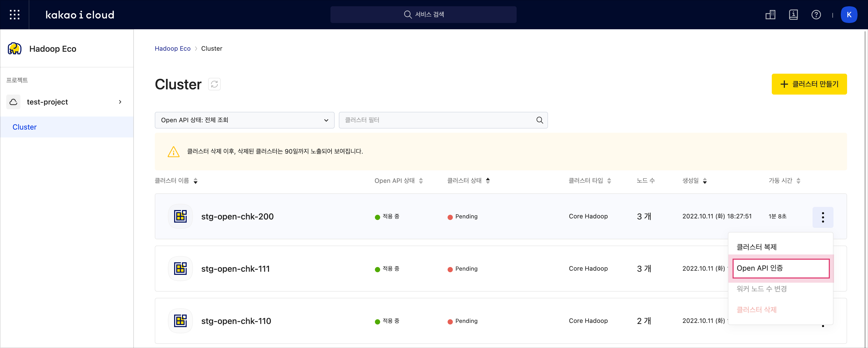Open the help question mark icon
The image size is (868, 348).
(816, 14)
